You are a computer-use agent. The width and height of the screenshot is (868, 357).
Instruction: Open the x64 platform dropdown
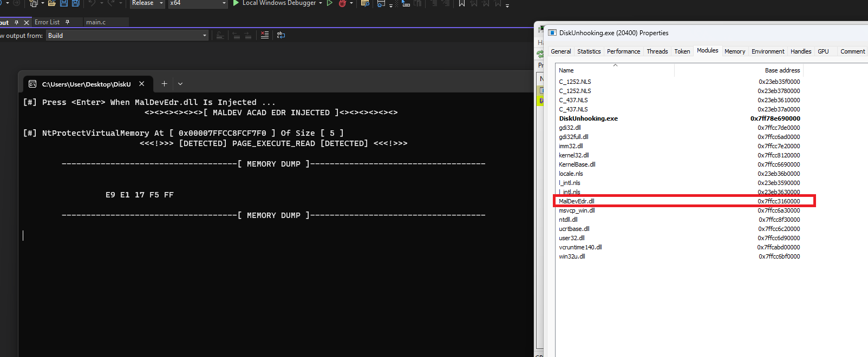coord(198,3)
